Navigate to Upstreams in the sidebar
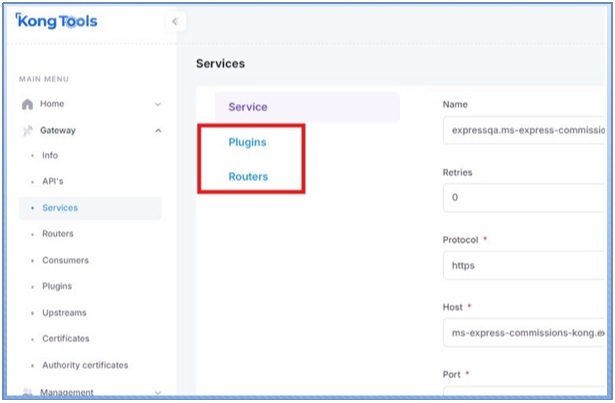 [x=64, y=312]
